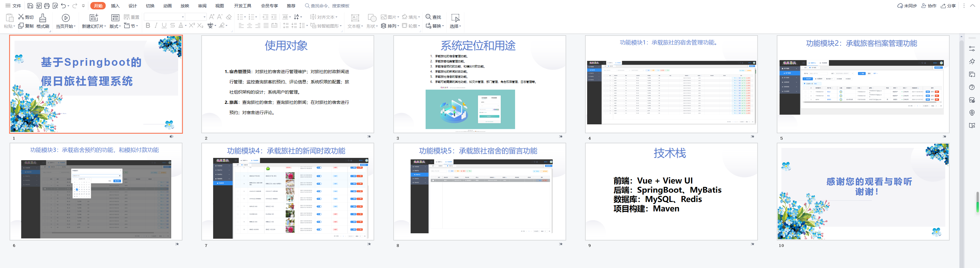
Task: Click the subscript X₂ icon
Action: (x=200, y=26)
